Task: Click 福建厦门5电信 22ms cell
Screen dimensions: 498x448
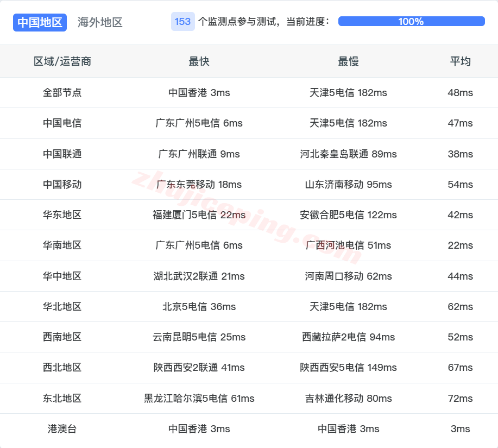Action: click(199, 214)
